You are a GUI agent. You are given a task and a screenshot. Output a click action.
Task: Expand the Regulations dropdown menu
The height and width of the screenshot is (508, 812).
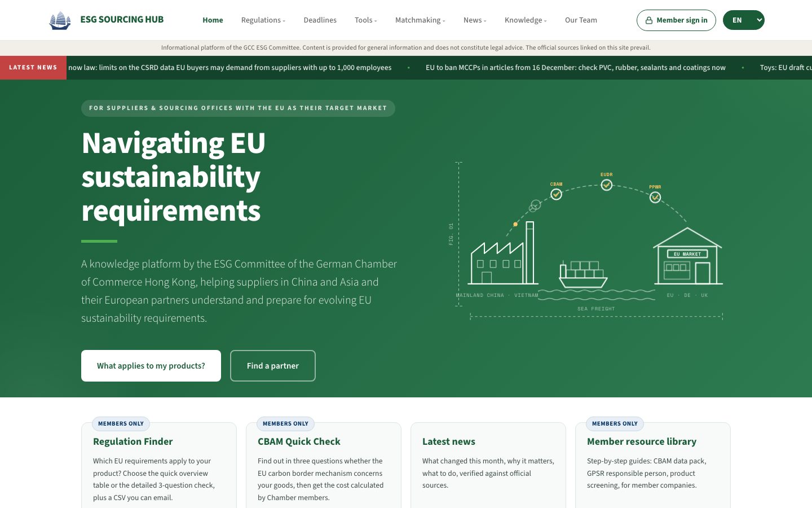[263, 20]
